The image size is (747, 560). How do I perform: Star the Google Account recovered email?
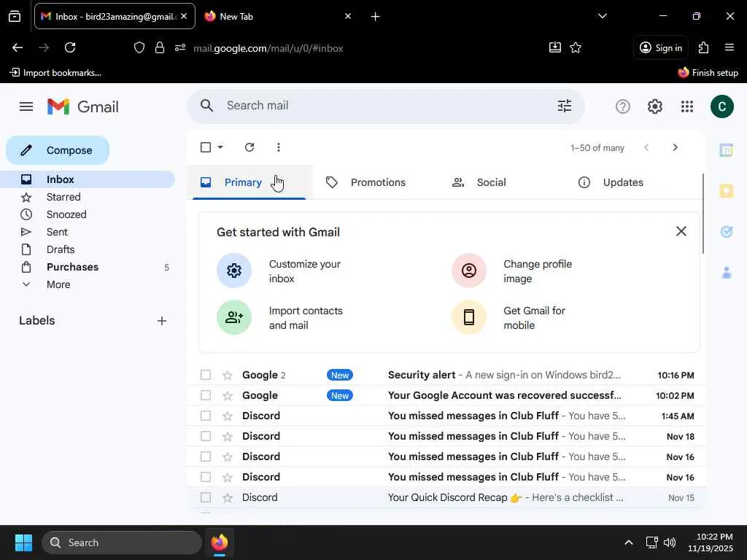pyautogui.click(x=228, y=396)
